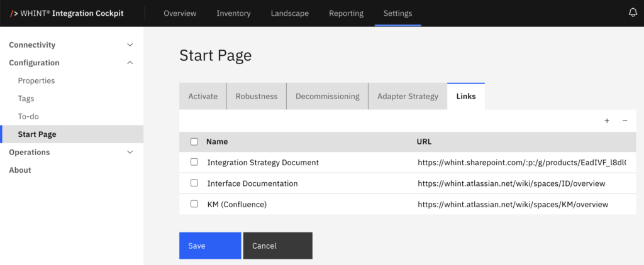The width and height of the screenshot is (644, 265).
Task: Open the Decommissioning tab
Action: click(327, 97)
